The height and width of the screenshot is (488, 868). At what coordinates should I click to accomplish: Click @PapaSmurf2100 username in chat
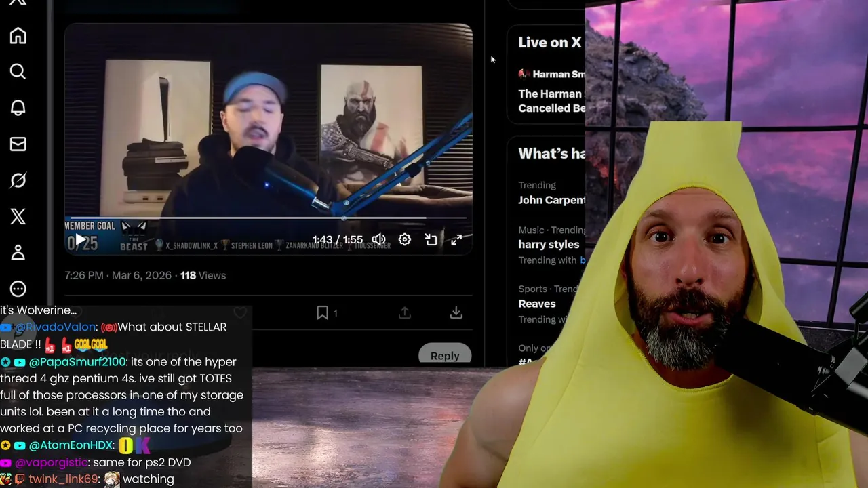[x=78, y=362]
